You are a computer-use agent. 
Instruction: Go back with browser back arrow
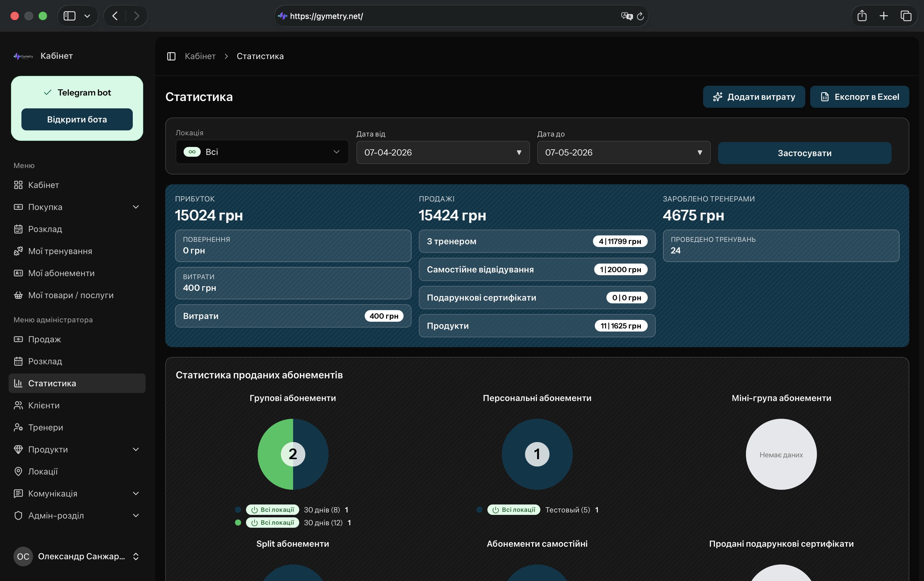pos(115,16)
